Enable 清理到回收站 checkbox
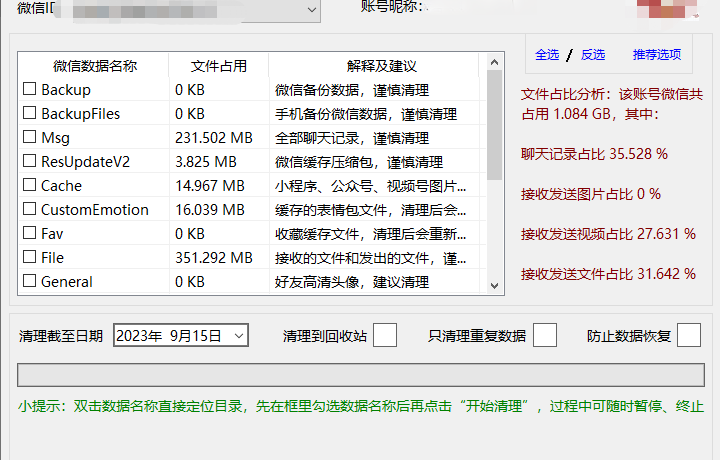The width and height of the screenshot is (720, 460). (x=385, y=335)
